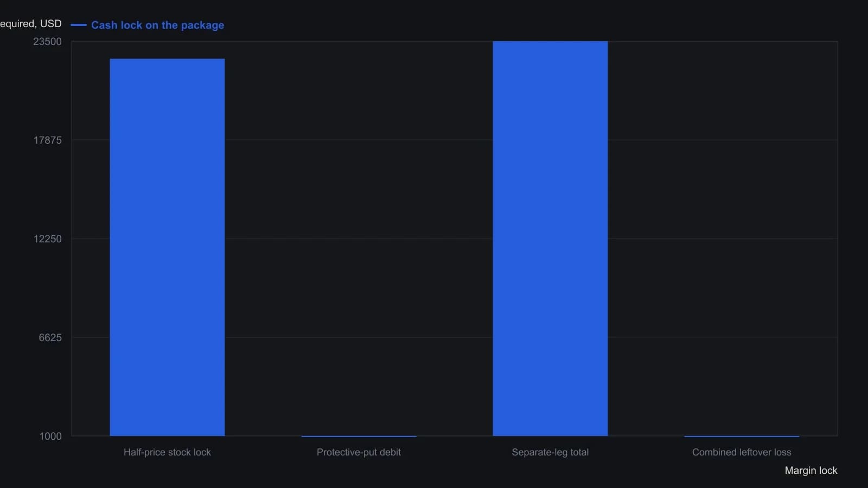Click the 17875 y-axis tick label
Screen dimensions: 868x488
[48, 140]
